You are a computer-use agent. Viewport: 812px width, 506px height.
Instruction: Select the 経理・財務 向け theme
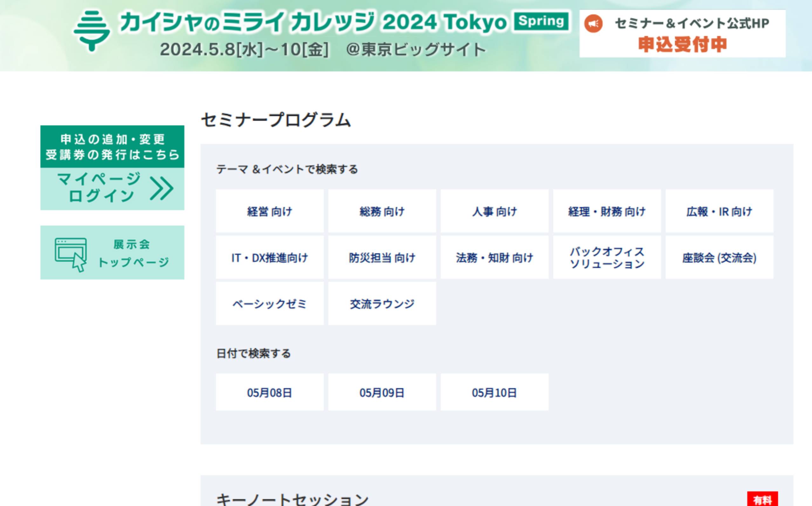pyautogui.click(x=607, y=211)
